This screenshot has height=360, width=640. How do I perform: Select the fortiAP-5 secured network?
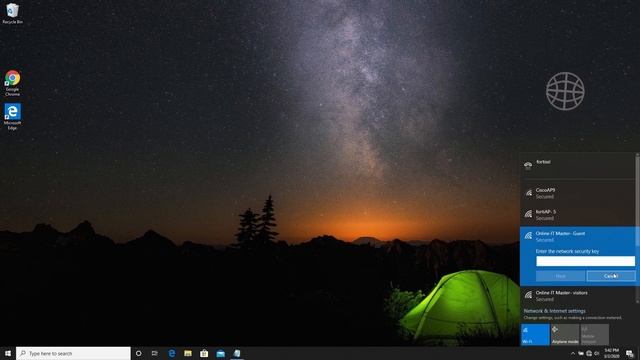(578, 215)
